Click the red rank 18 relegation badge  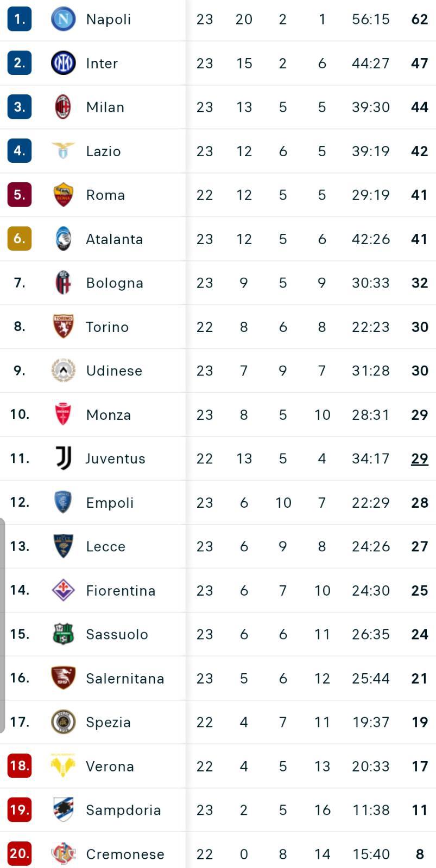(x=20, y=765)
